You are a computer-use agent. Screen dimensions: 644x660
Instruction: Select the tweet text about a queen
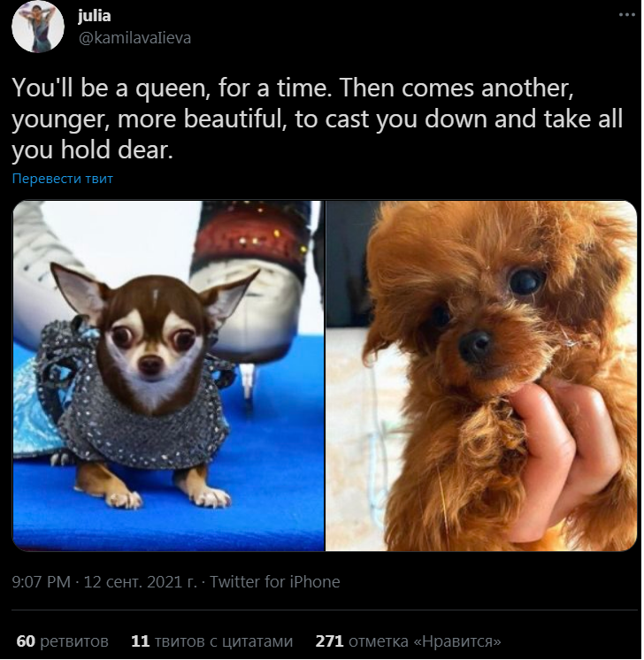coord(318,119)
